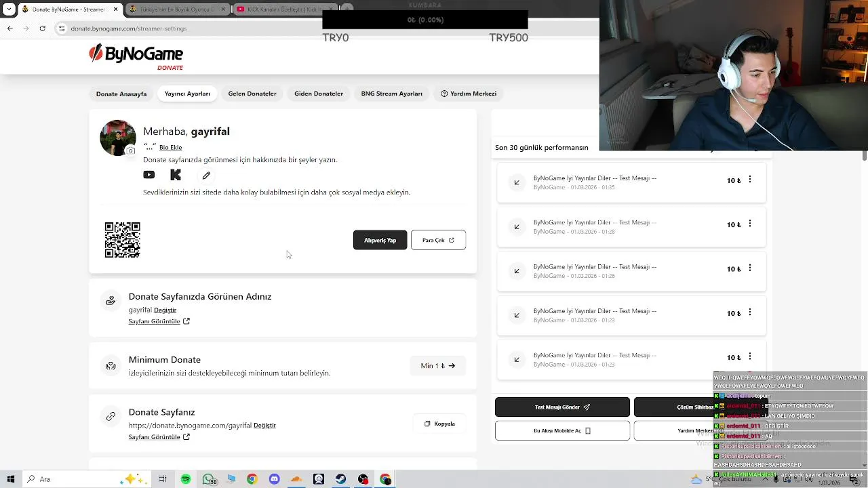Click the Minimum Donate icon

[111, 366]
